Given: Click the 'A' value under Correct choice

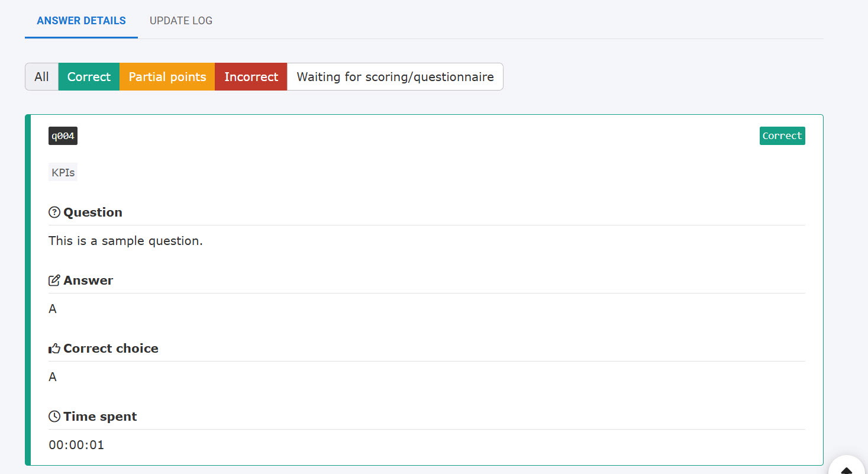Looking at the screenshot, I should (53, 377).
